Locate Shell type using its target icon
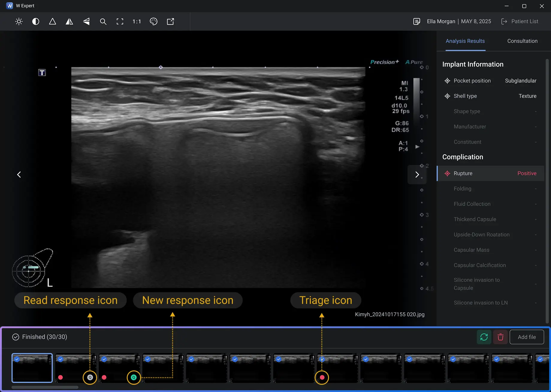 coord(447,96)
